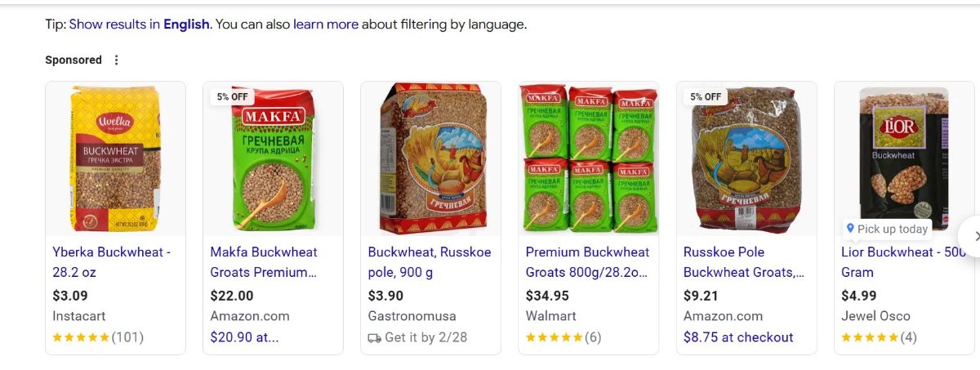Click 5% OFF badge on Russkoe Pole product
Screen dimensions: 980x370
click(x=706, y=96)
